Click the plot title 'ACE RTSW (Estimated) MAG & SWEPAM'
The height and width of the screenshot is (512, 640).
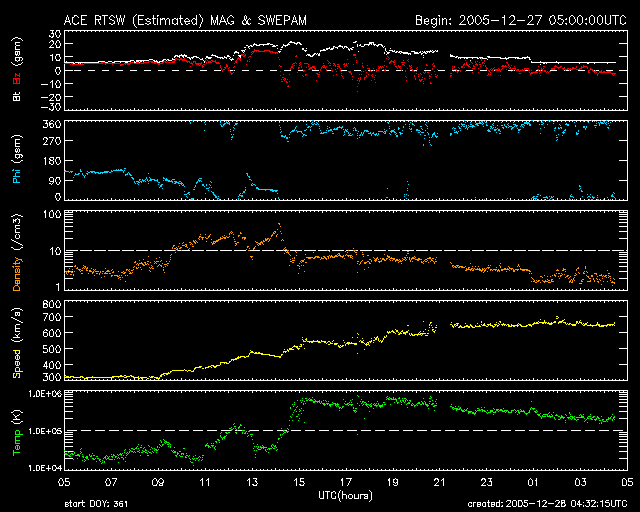coord(185,20)
